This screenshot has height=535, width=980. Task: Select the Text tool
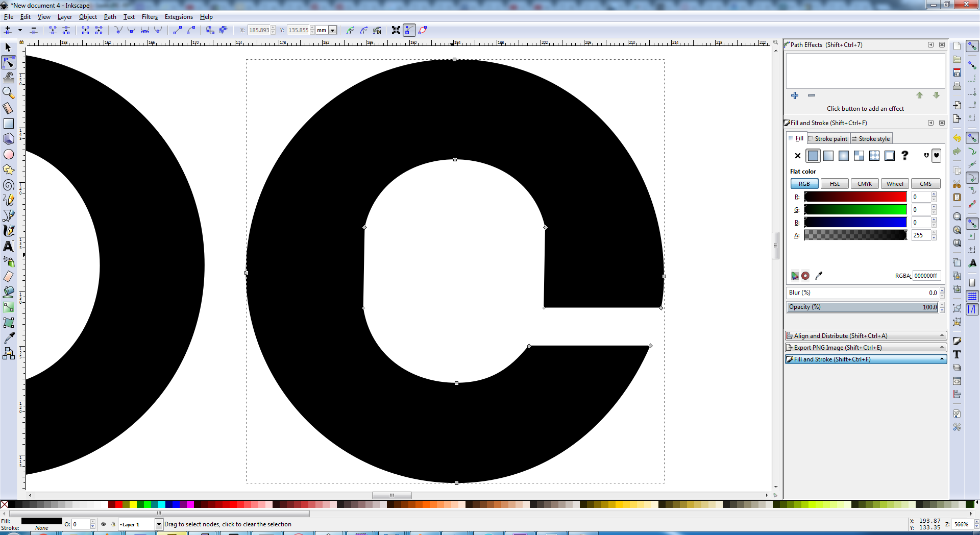[9, 246]
